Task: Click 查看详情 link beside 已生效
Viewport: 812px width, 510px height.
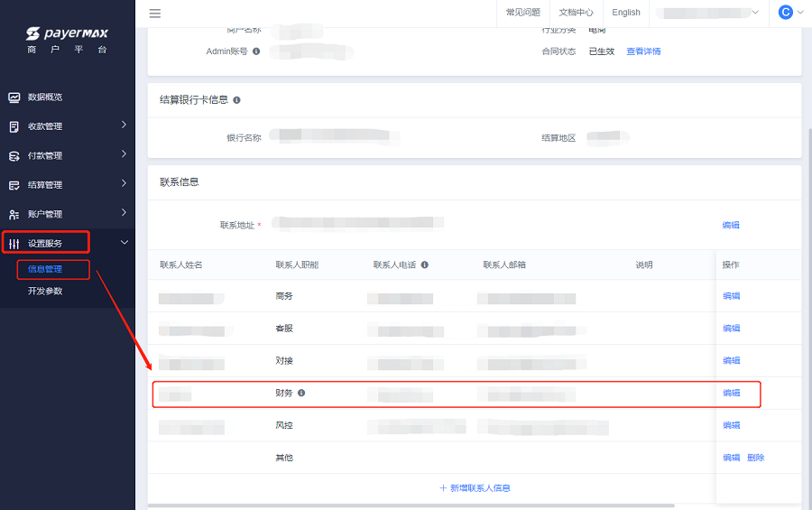Action: (643, 51)
